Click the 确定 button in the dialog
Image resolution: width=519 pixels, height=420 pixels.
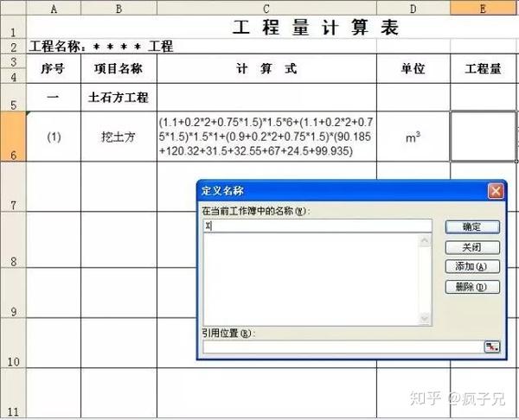(x=472, y=227)
